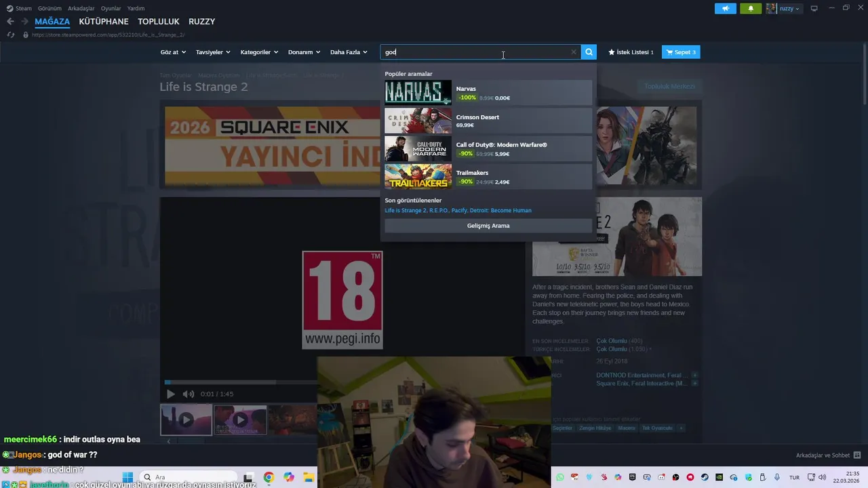Select Call of Duty Modern Warfare suggestion

(x=488, y=148)
